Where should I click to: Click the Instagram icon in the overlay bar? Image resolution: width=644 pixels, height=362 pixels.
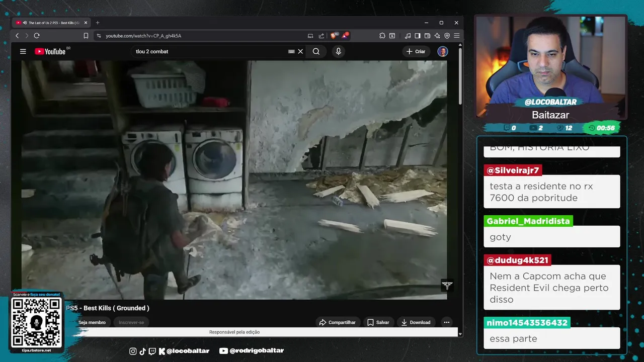tap(133, 351)
